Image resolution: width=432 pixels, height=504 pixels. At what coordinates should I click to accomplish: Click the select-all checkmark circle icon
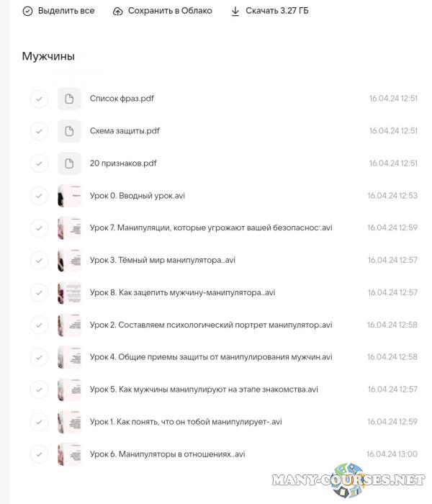click(x=27, y=12)
